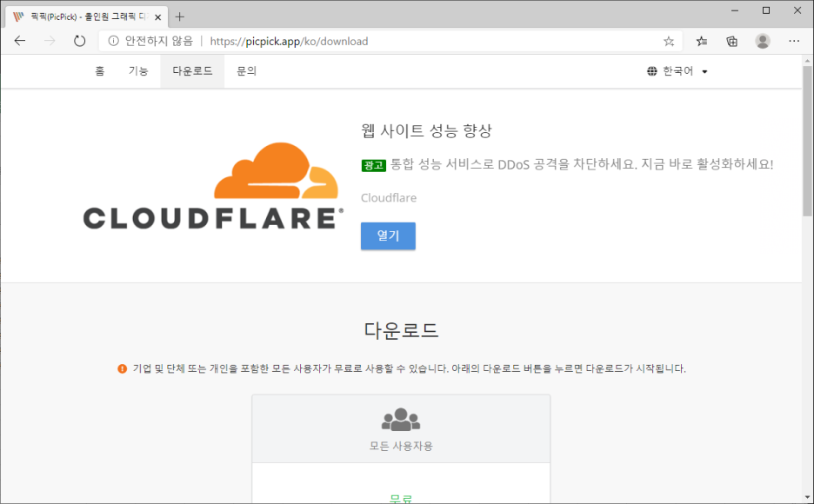
Task: Click the vertical scrollbar thumb
Action: coord(807,141)
